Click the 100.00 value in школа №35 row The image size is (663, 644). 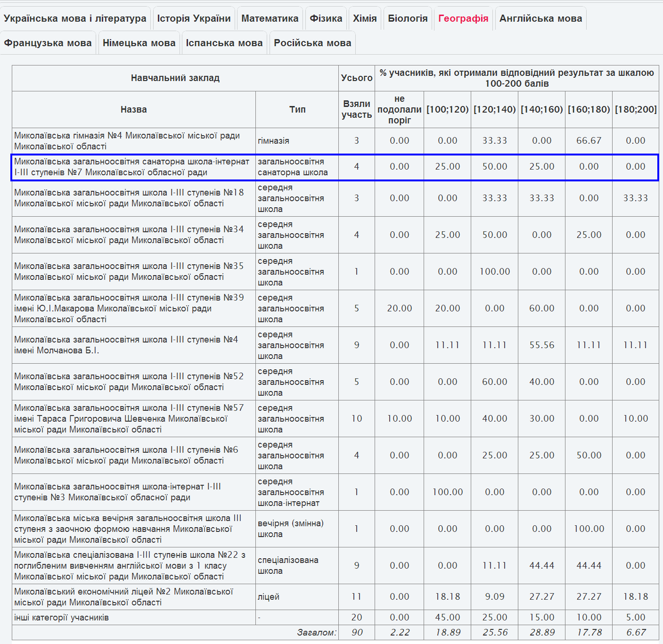point(495,272)
